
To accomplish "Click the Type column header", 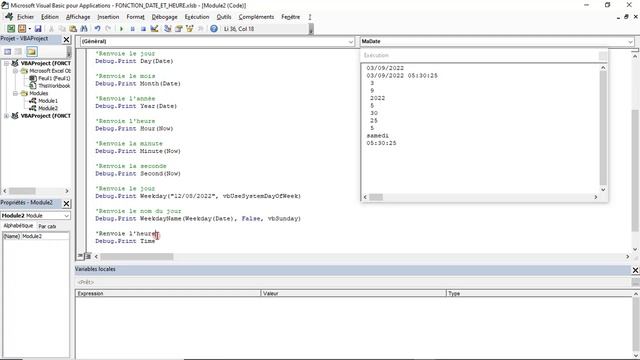I will [x=539, y=293].
